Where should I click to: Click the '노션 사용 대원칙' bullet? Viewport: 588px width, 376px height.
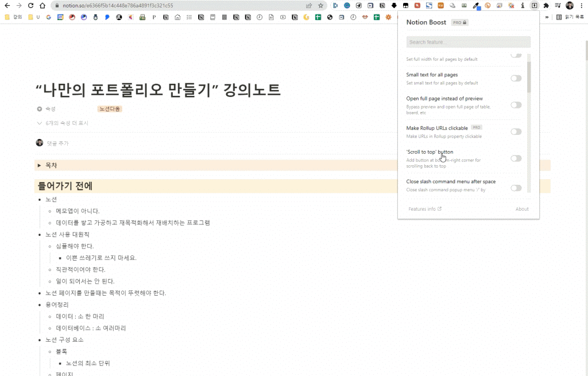(x=68, y=234)
